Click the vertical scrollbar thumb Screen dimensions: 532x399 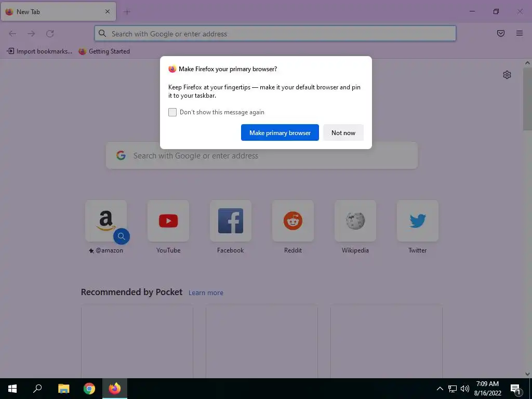pos(527,99)
